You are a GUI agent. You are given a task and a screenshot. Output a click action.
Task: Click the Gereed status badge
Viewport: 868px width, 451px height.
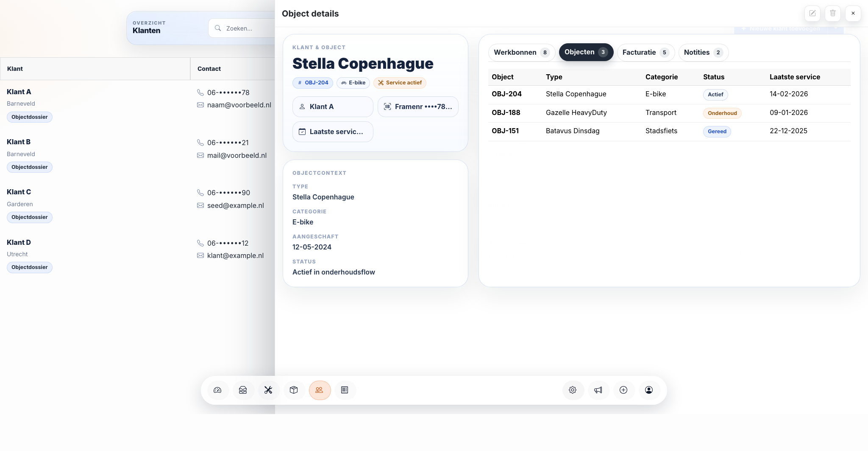click(717, 132)
